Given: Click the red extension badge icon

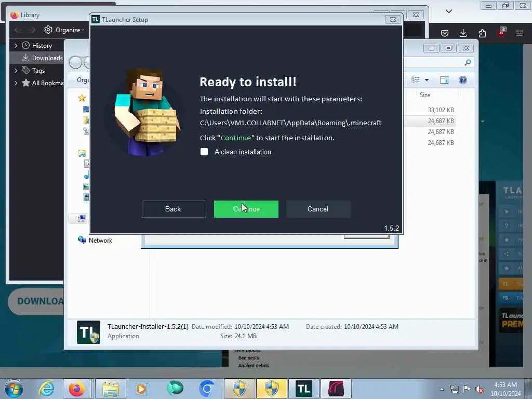Looking at the screenshot, I should (x=501, y=32).
